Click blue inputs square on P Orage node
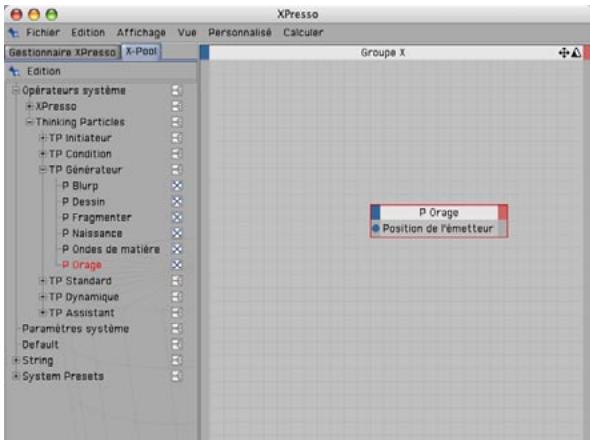 coord(376,212)
